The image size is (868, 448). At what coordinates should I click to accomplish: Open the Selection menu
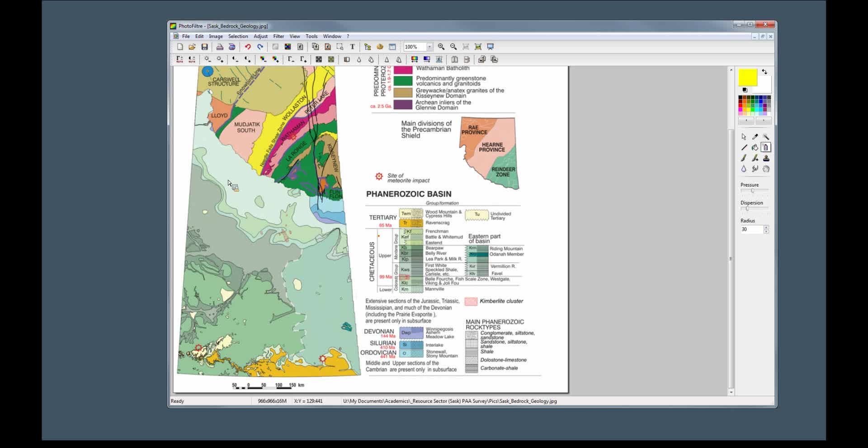[x=238, y=37]
